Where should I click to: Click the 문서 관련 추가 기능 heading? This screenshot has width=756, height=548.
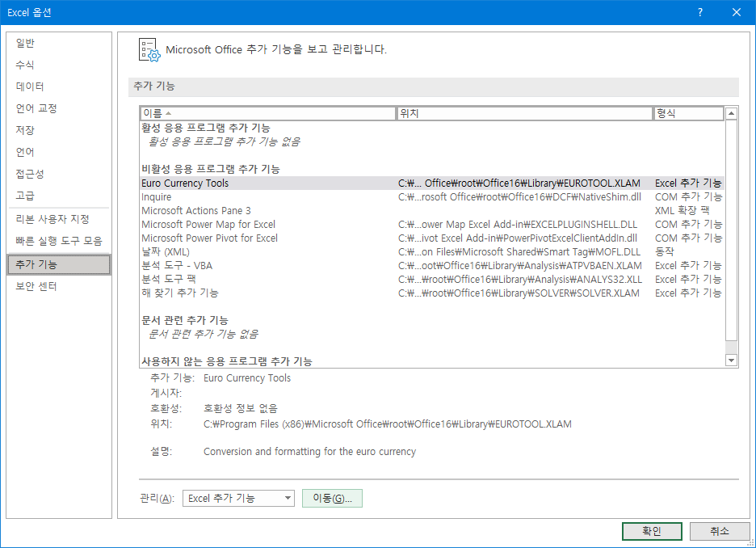coord(185,320)
